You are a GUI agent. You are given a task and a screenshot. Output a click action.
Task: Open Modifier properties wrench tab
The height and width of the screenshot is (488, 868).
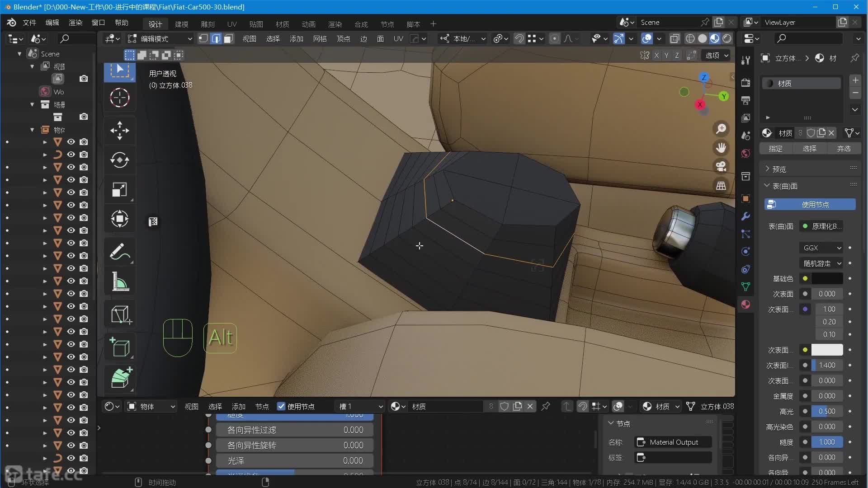click(x=745, y=216)
